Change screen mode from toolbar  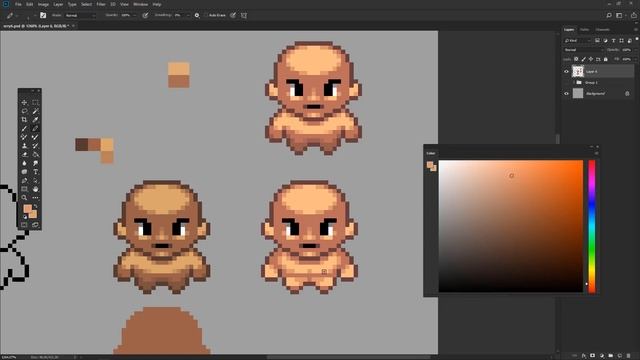(35, 224)
